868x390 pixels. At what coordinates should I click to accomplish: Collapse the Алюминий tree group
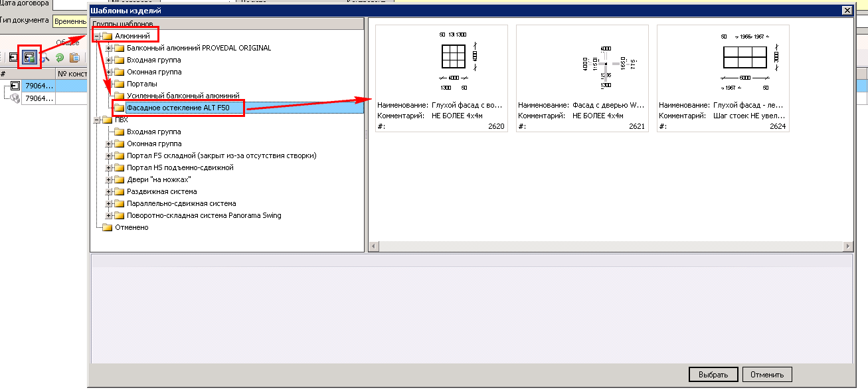(x=97, y=36)
